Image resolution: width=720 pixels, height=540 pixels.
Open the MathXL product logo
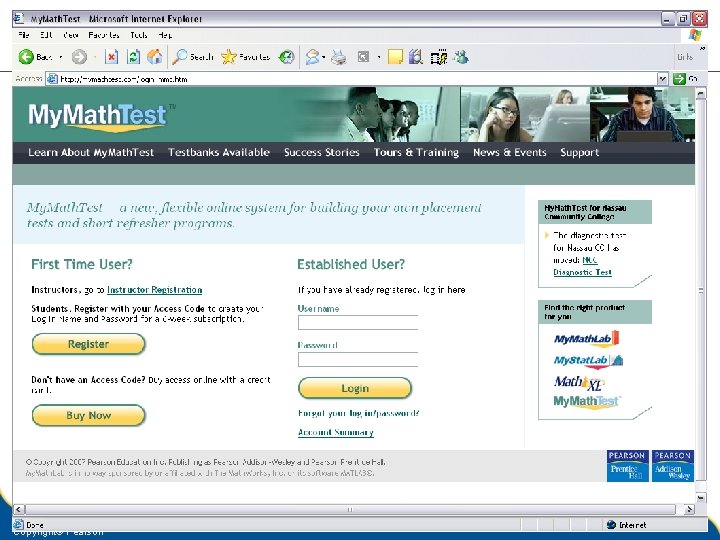point(579,382)
